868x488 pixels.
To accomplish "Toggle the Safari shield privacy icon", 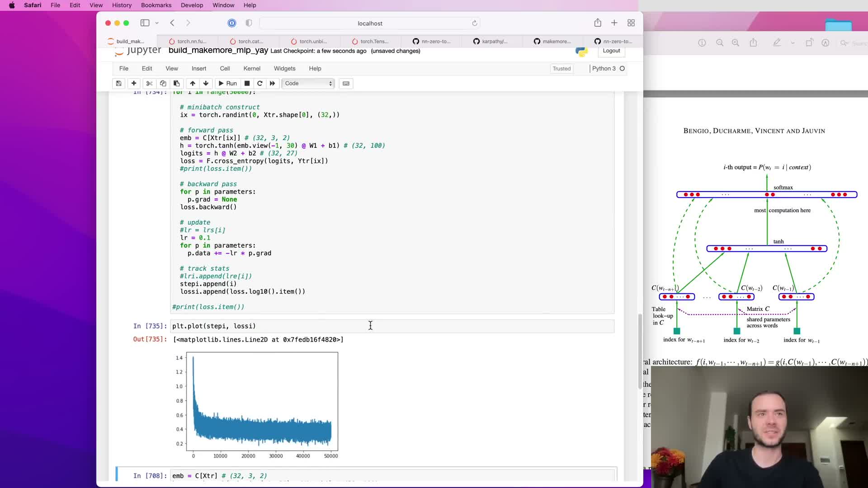I will pyautogui.click(x=249, y=23).
